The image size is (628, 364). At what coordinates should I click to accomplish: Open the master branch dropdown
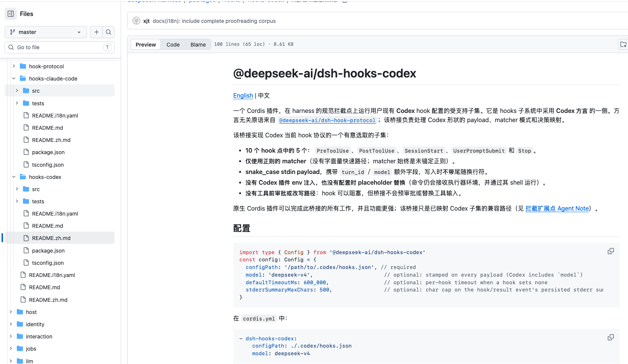pyautogui.click(x=46, y=32)
